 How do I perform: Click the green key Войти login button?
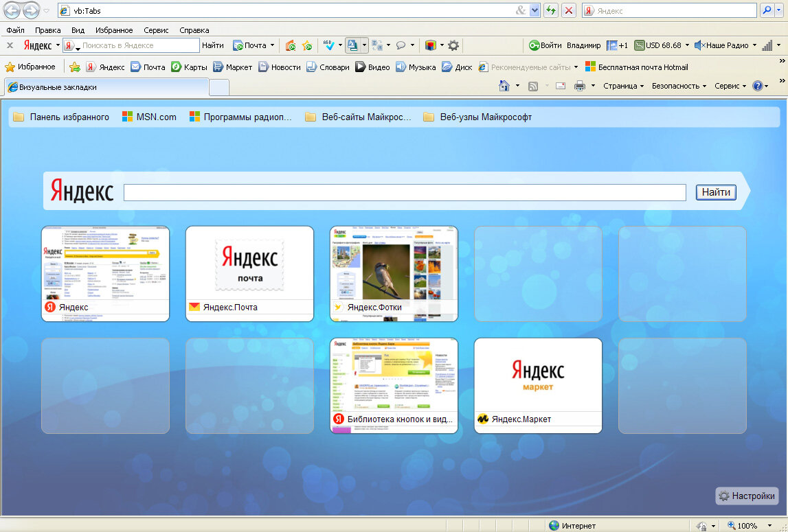click(545, 45)
